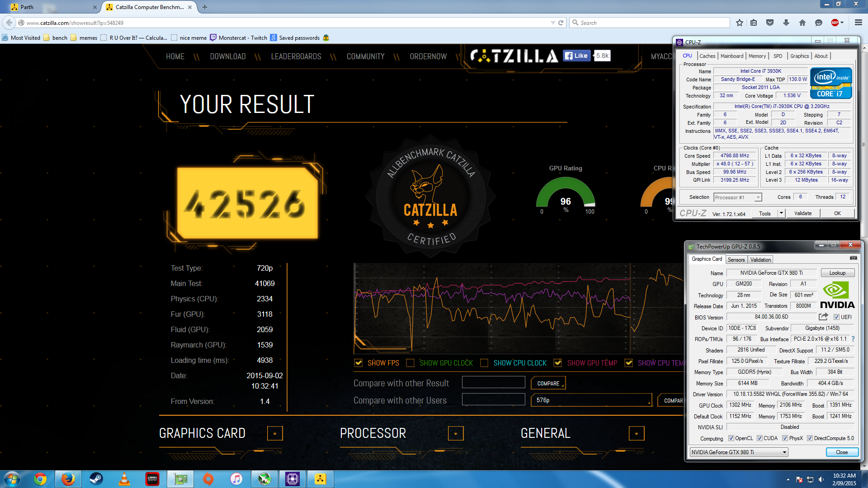
Task: Click the browser page vertical scrollbar
Action: [864, 145]
